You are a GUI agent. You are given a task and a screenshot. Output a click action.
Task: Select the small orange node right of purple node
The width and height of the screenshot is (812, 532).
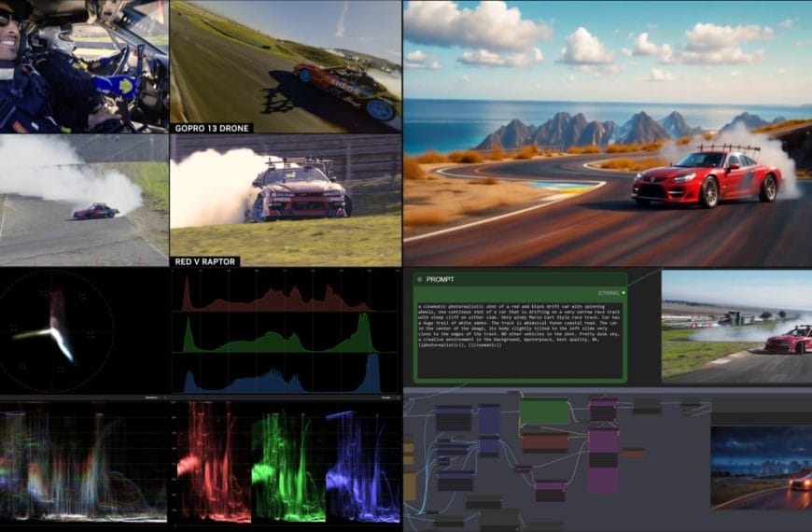(634, 454)
